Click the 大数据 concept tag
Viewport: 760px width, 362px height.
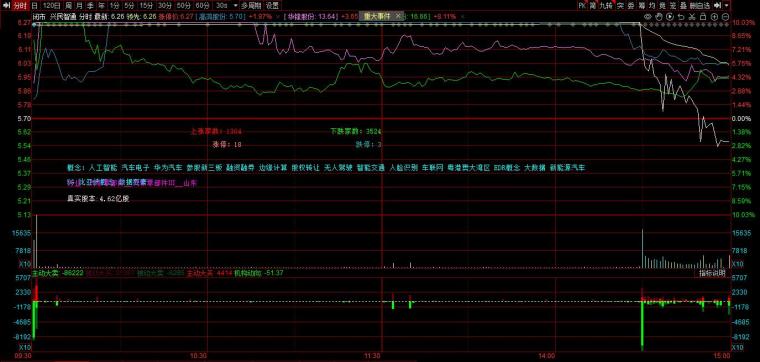coord(535,168)
